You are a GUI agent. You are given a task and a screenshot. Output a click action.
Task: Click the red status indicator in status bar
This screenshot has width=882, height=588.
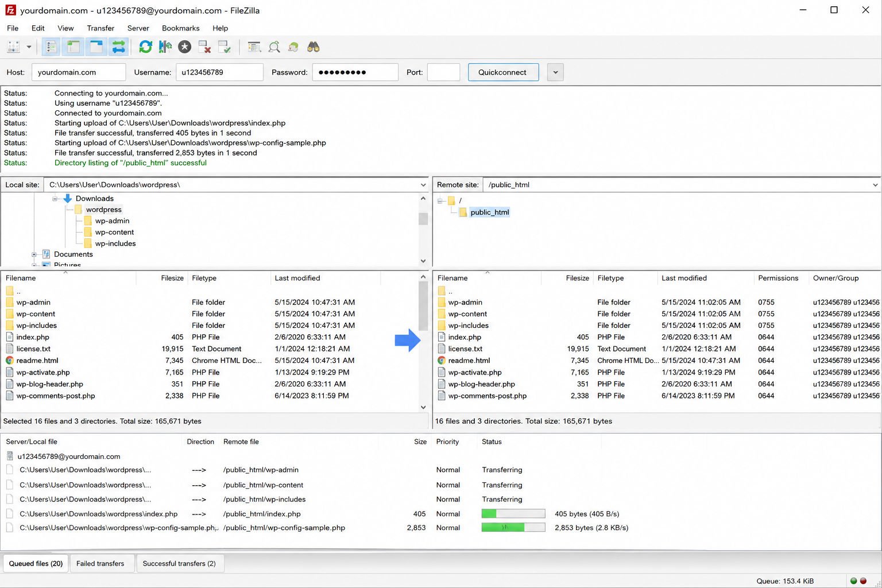click(863, 581)
